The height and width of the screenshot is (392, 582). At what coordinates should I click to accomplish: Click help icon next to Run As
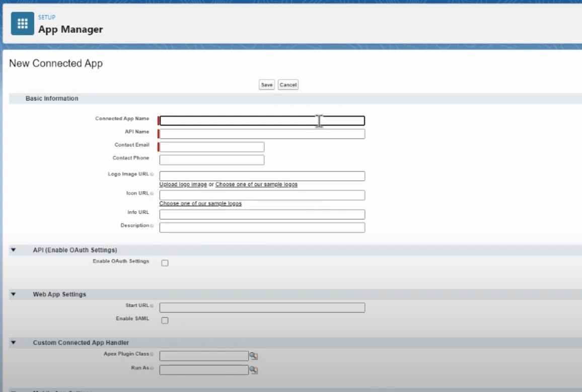[152, 368]
